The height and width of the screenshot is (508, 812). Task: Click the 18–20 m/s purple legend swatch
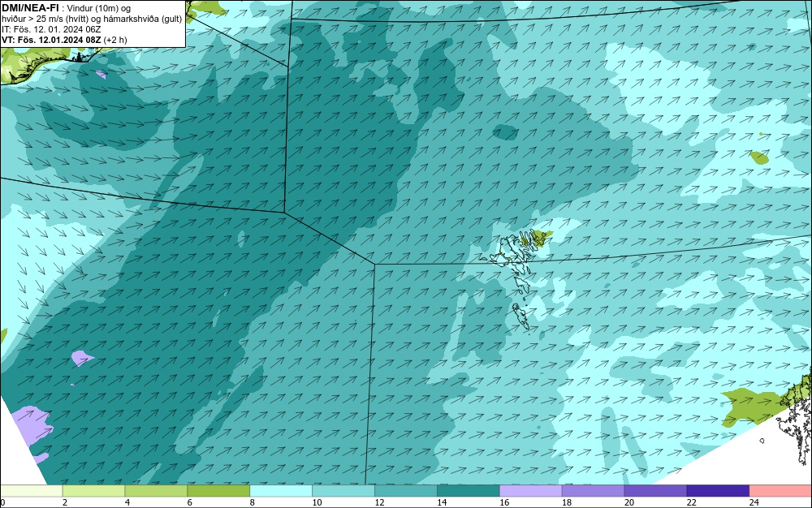pyautogui.click(x=593, y=491)
